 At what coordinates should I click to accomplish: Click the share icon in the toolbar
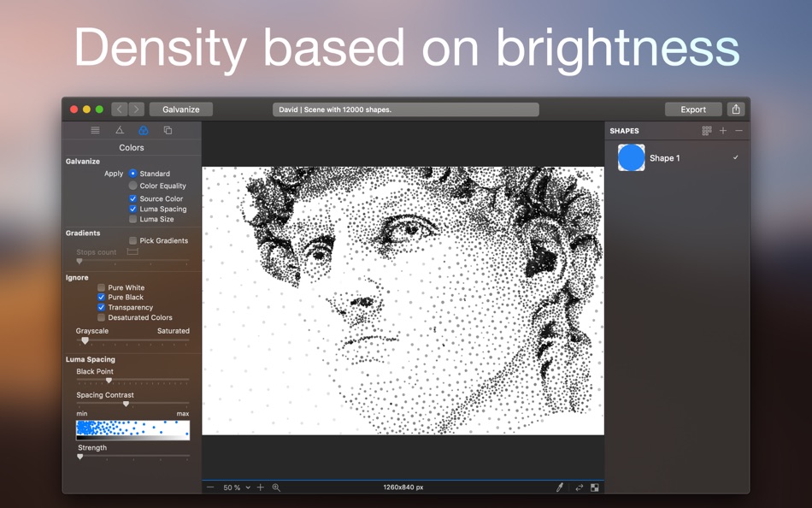pyautogui.click(x=736, y=109)
